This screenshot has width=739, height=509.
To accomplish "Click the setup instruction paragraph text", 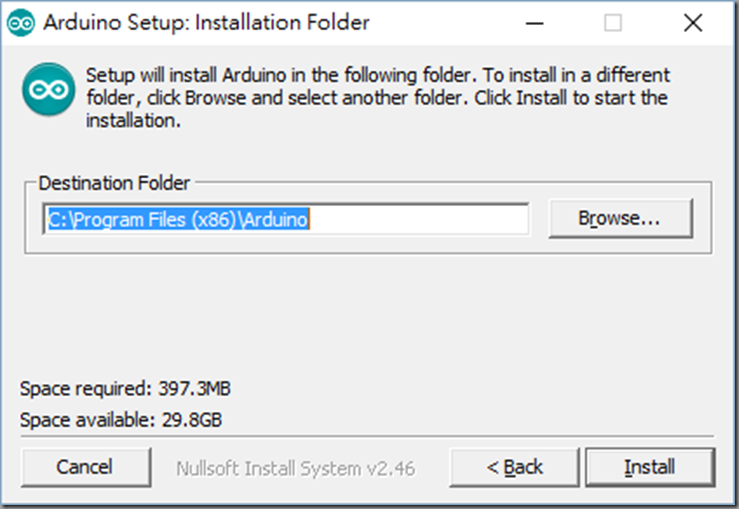I will coord(378,98).
